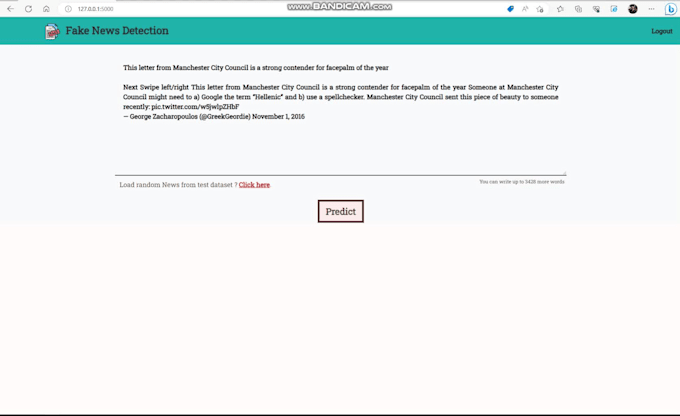Log out using the Logout link
Image resolution: width=680 pixels, height=416 pixels.
point(662,31)
